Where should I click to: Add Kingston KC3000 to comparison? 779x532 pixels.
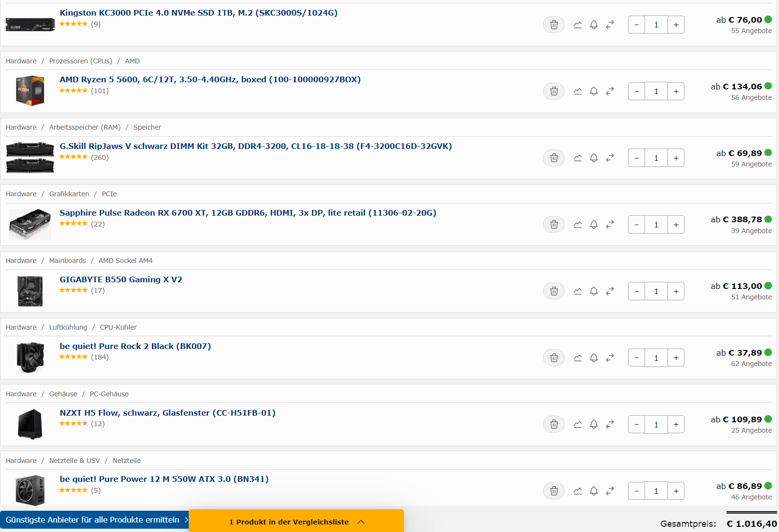(610, 25)
